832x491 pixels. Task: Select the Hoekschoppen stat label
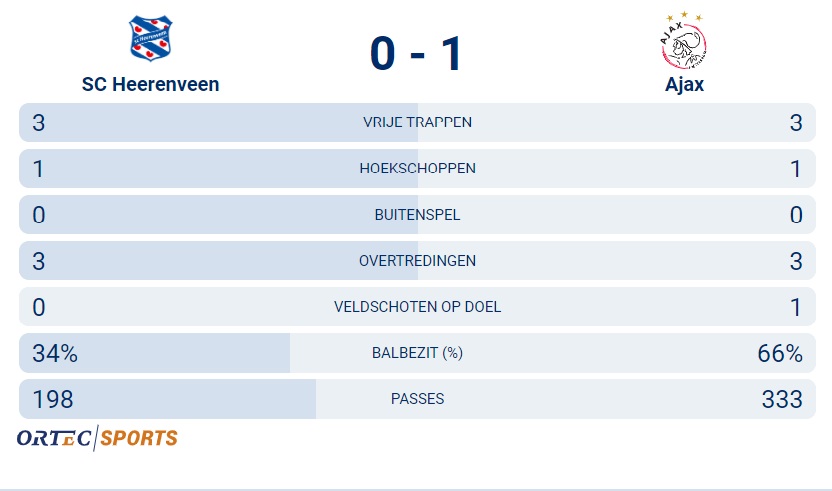pyautogui.click(x=417, y=169)
